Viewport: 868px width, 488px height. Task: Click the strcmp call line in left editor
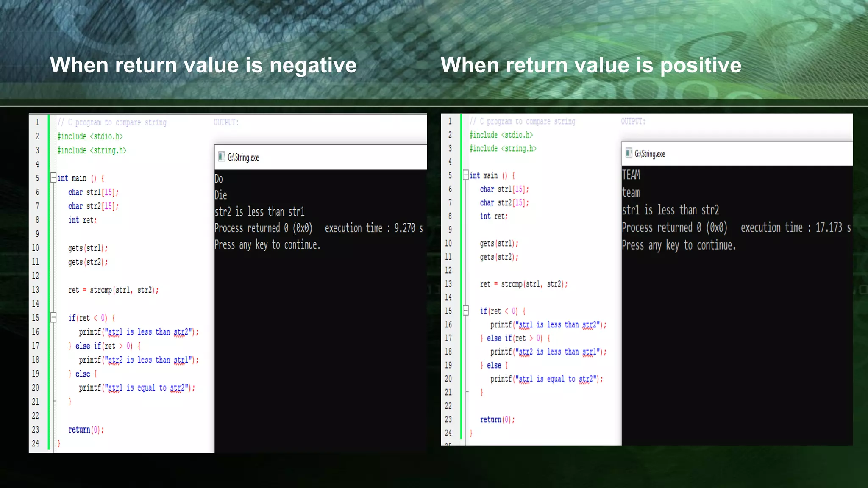pyautogui.click(x=114, y=290)
